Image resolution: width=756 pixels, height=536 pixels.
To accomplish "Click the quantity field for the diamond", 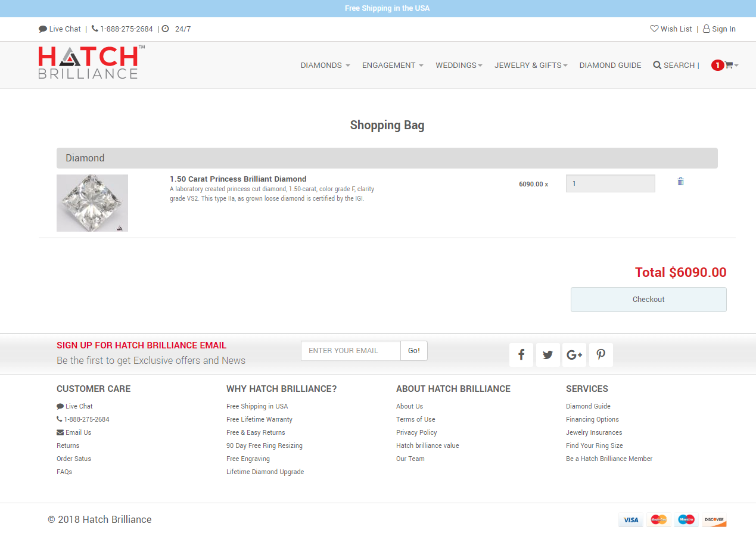I will (x=610, y=183).
